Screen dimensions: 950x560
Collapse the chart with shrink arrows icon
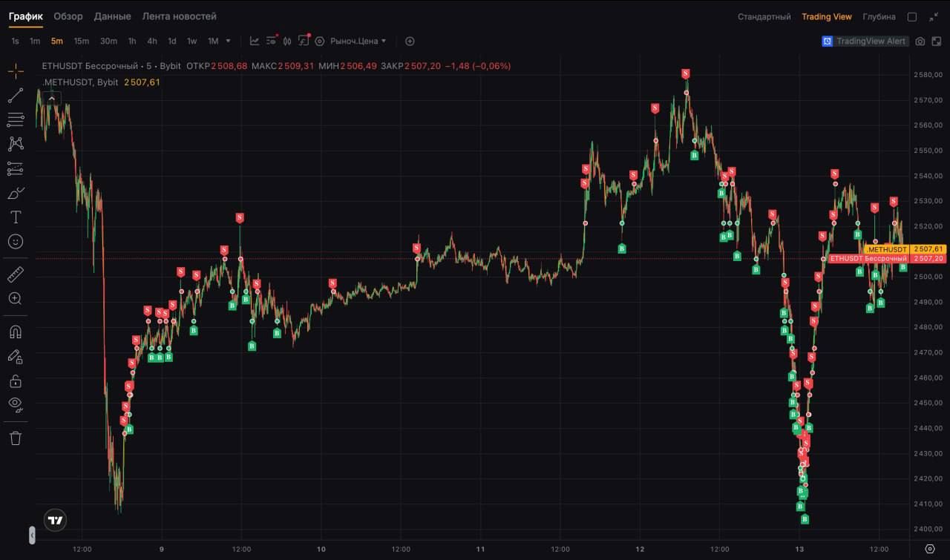(x=934, y=16)
